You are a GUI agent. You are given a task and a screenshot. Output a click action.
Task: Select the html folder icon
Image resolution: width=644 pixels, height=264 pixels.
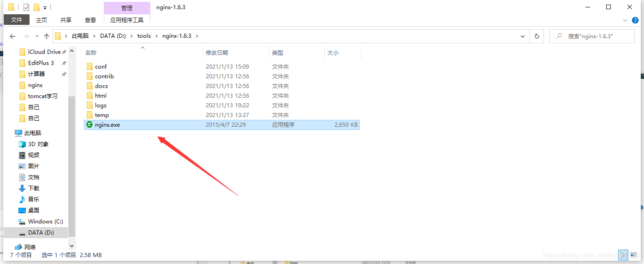pyautogui.click(x=89, y=95)
